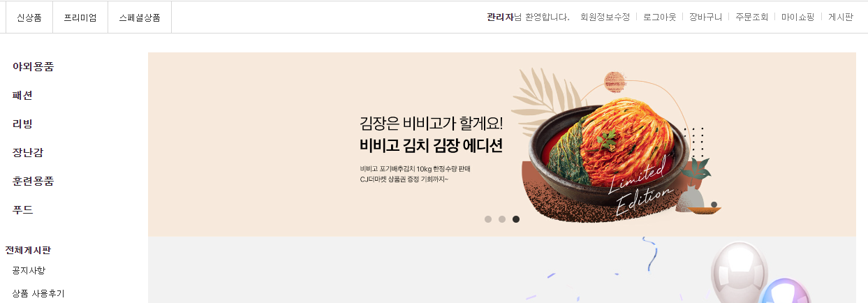Show first banner slide via dot
Viewport: 868px width, 303px height.
click(488, 219)
